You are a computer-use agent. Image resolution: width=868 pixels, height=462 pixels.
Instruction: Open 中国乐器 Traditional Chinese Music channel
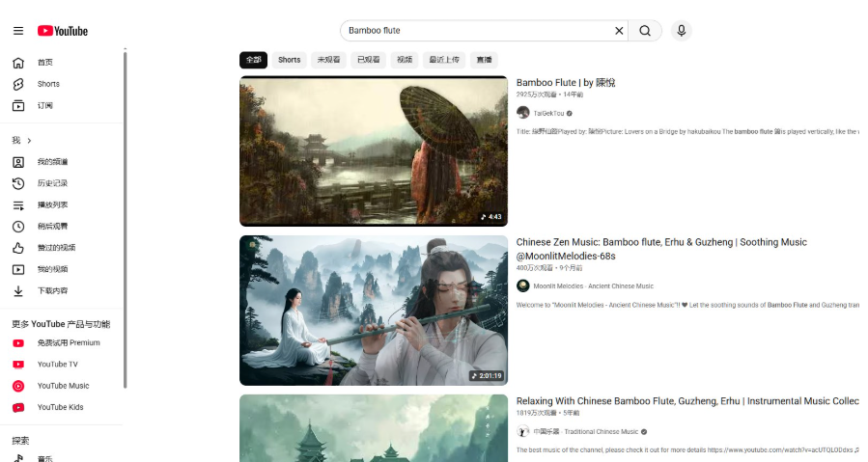(x=586, y=431)
